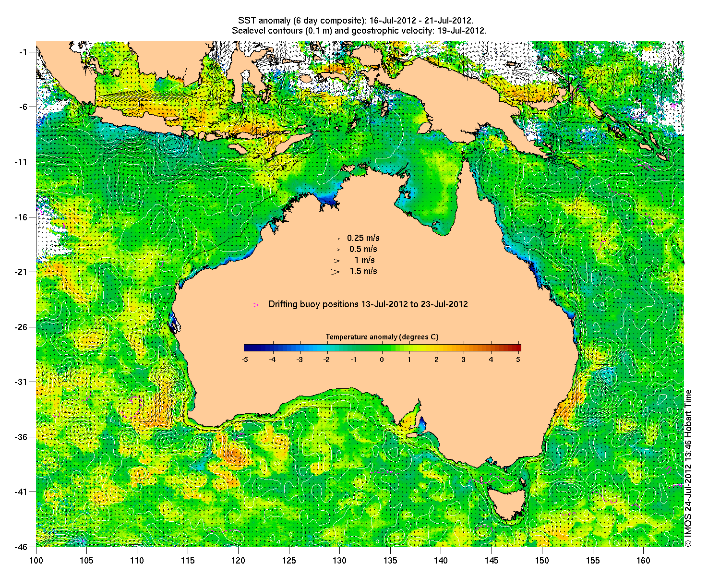Click the longitude axis label '130'
The width and height of the screenshot is (720, 588).
pyautogui.click(x=339, y=560)
